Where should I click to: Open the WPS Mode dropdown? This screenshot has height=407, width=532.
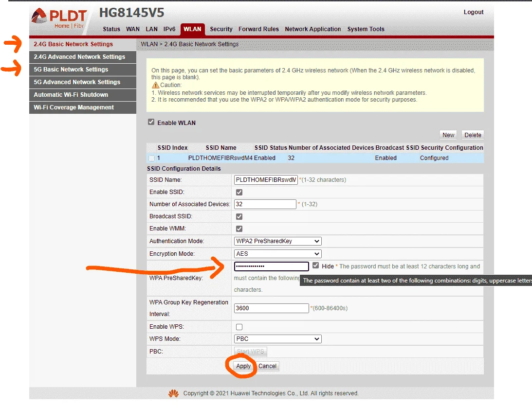(x=277, y=339)
